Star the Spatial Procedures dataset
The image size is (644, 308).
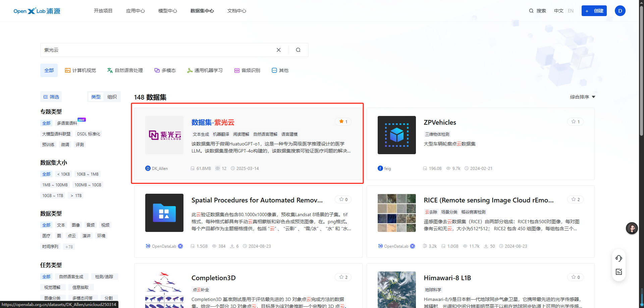click(x=343, y=199)
